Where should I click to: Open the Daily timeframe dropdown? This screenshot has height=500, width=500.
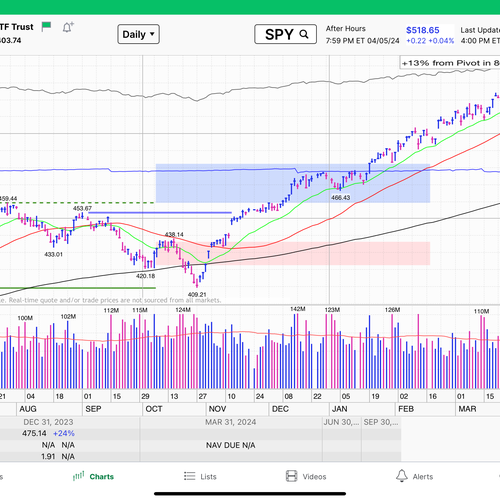(x=138, y=34)
